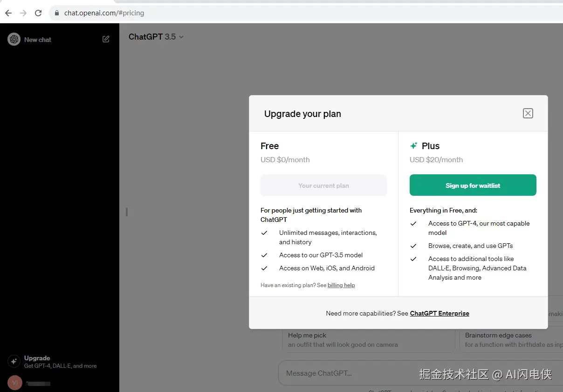Viewport: 563px width, 392px height.
Task: Click checkmark beside Access to GPT-4
Action: click(x=413, y=223)
